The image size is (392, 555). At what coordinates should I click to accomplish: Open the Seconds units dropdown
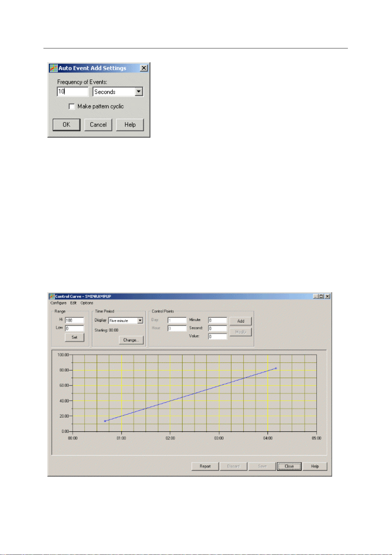(139, 92)
